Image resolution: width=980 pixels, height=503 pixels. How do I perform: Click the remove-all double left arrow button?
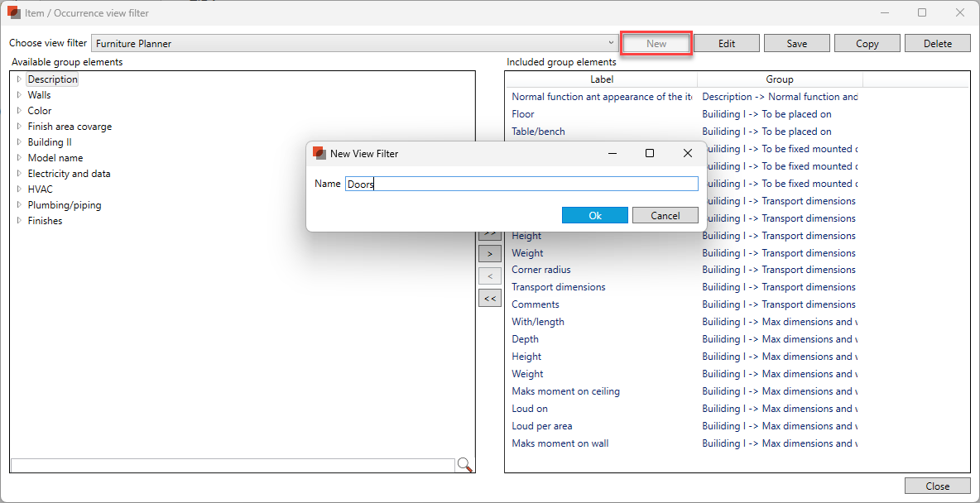click(490, 298)
